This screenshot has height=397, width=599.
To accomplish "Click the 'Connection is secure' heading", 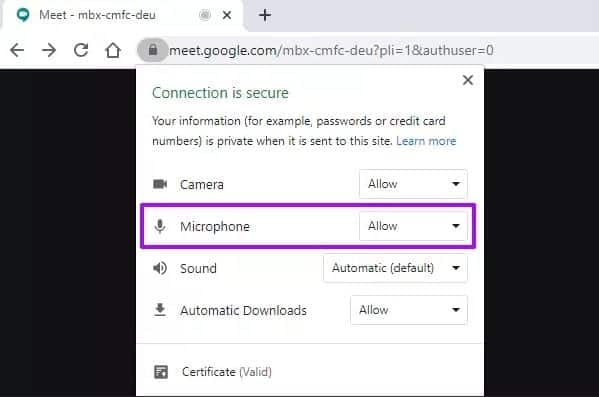I will pos(220,93).
